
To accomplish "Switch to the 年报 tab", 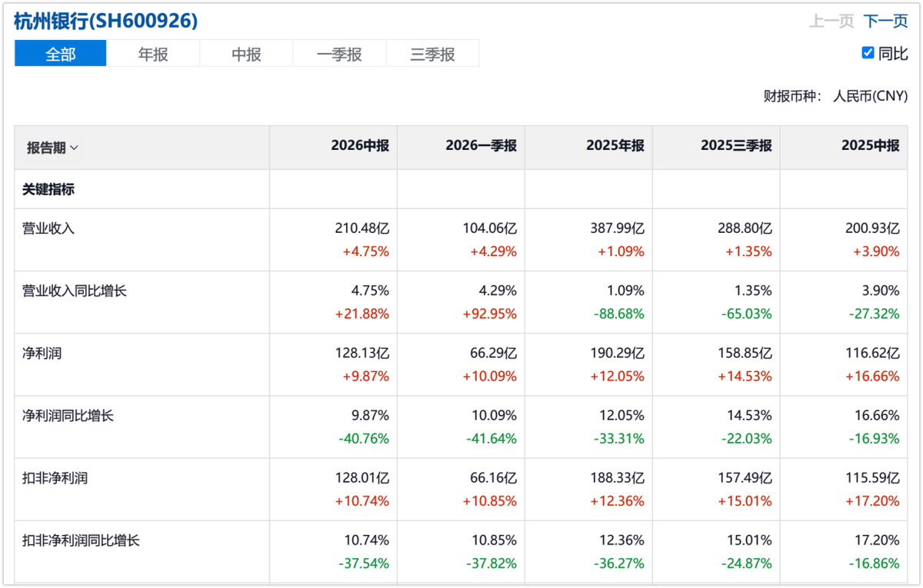I will 153,54.
